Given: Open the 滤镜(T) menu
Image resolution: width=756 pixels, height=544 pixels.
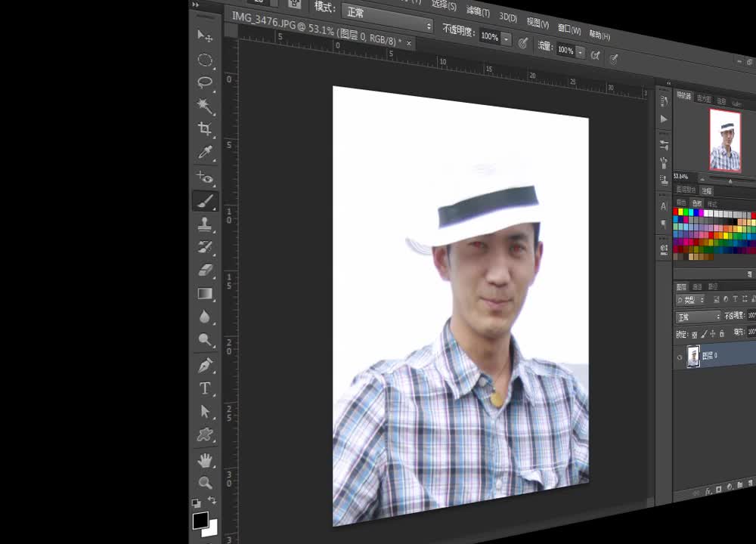Looking at the screenshot, I should pyautogui.click(x=479, y=11).
